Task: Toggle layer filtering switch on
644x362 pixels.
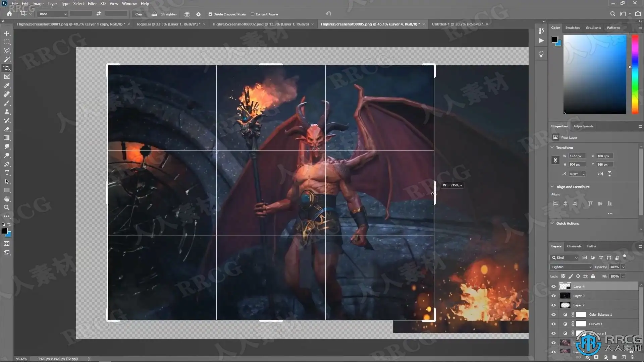Action: 625,257
